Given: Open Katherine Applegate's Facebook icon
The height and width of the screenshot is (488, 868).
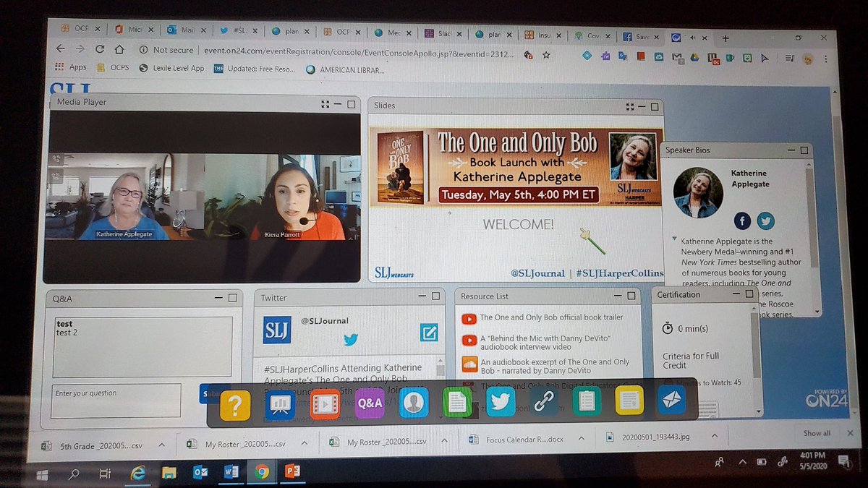Looking at the screenshot, I should click(x=742, y=221).
